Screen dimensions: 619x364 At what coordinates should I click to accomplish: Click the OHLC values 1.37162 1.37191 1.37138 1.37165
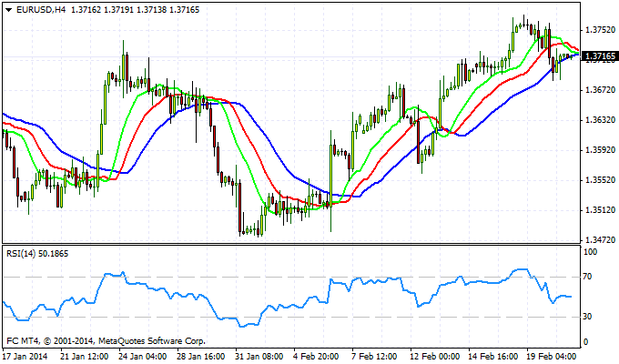click(x=135, y=10)
